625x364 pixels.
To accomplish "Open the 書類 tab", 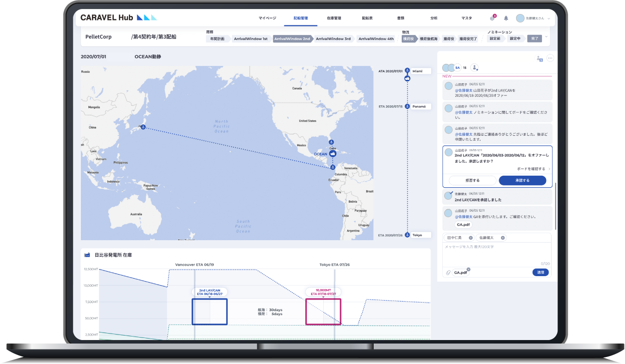I will pos(401,18).
